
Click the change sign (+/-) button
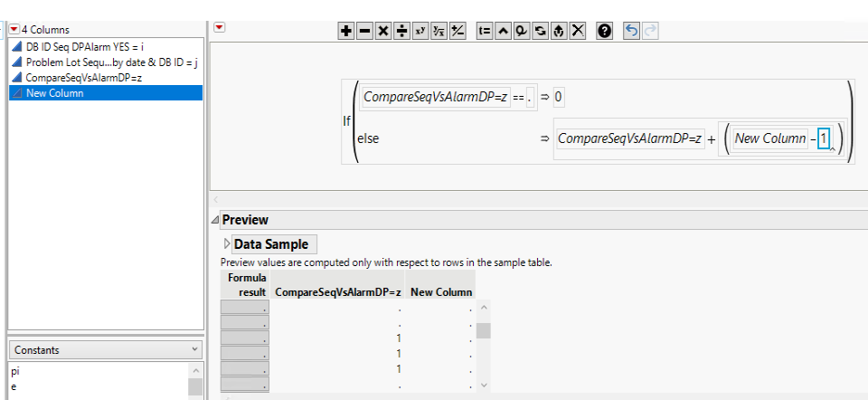(x=458, y=31)
